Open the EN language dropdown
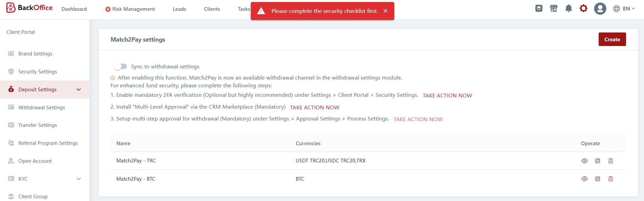Viewport: 644px width, 201px height. 624,9
